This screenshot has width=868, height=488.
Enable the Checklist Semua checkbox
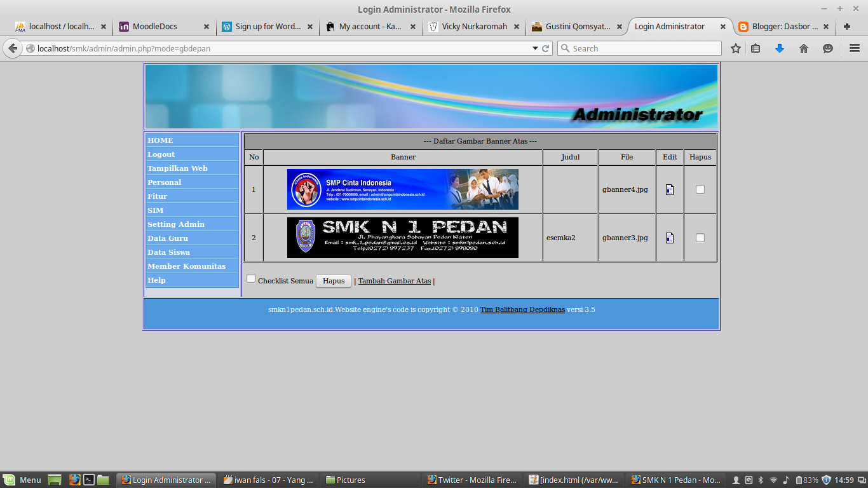click(251, 278)
